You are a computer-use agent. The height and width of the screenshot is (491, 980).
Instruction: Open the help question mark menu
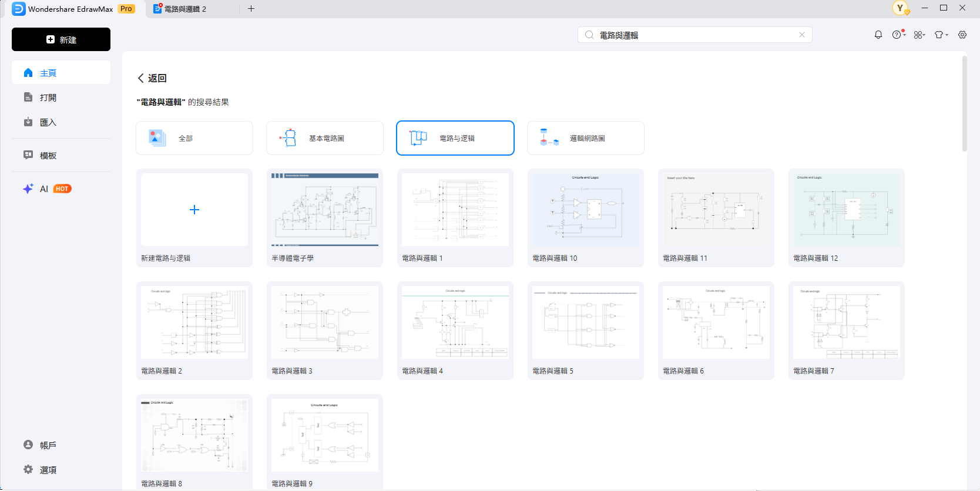(x=897, y=35)
